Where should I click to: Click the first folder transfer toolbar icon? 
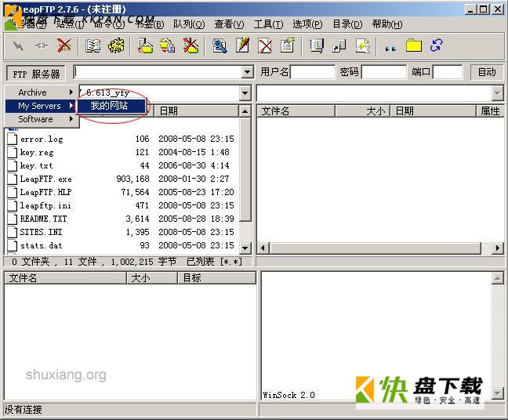point(145,45)
